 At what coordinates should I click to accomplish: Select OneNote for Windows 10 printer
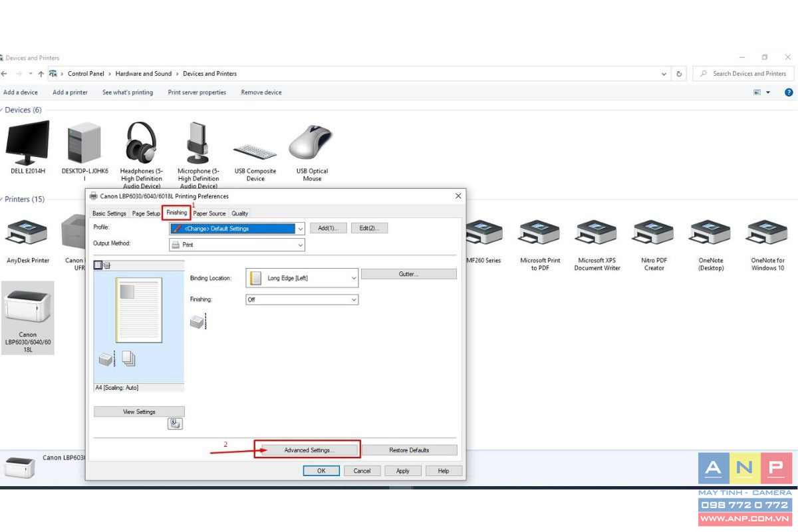(x=767, y=245)
